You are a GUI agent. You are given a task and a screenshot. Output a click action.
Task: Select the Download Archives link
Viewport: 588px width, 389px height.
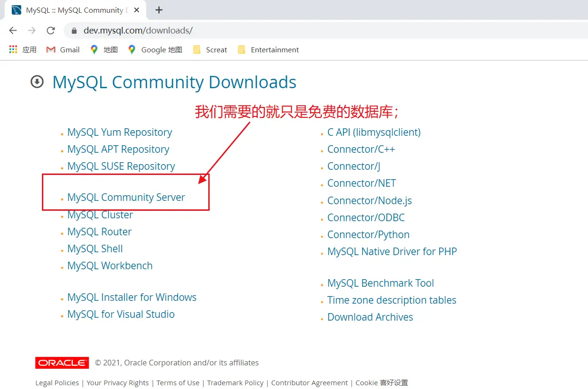point(370,317)
